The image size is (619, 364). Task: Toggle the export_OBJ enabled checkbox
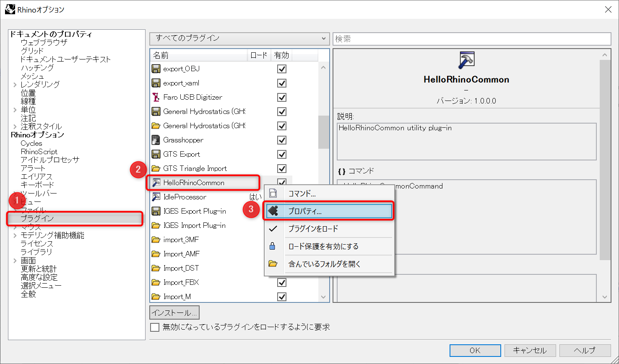click(x=282, y=69)
